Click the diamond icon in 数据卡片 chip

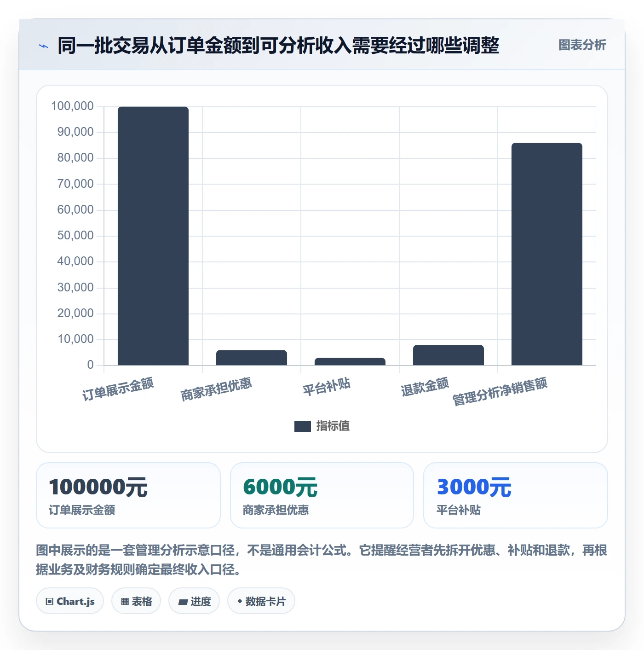(240, 601)
